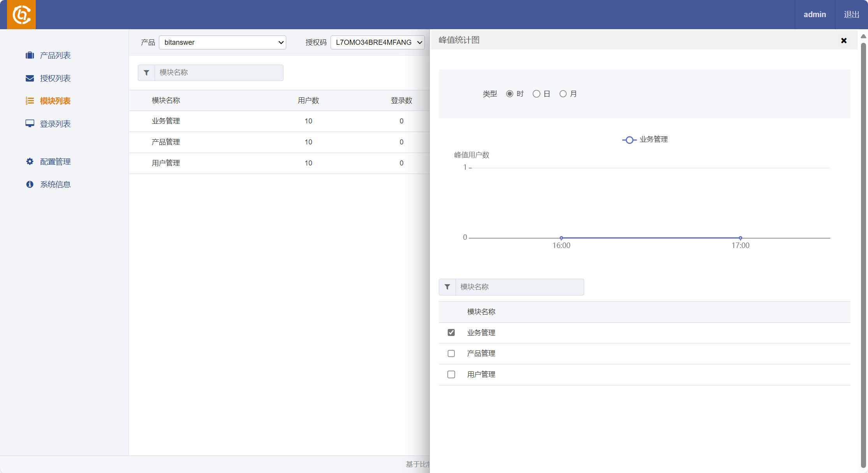Click the panel's 模块名称 filter input
Image resolution: width=868 pixels, height=473 pixels.
point(519,287)
